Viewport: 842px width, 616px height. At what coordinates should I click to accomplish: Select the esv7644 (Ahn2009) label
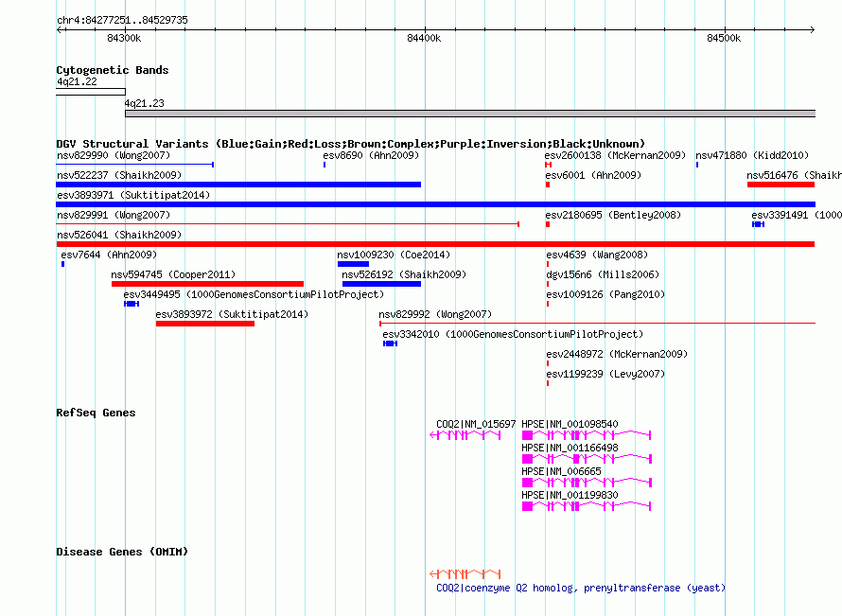tap(109, 255)
